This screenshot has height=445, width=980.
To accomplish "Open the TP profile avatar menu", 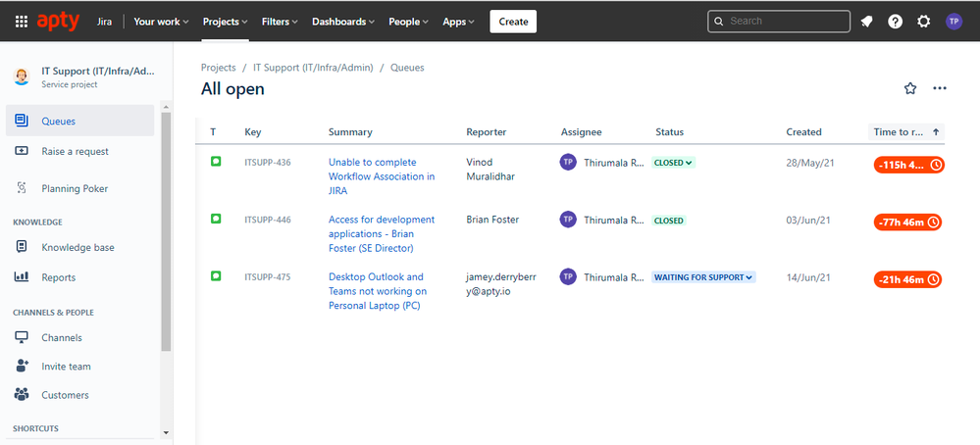I will point(954,22).
